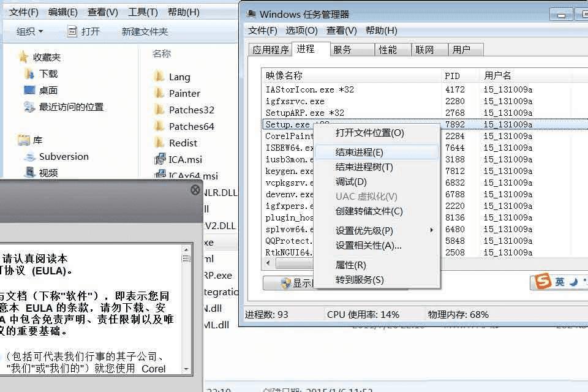Click the 打开 button in Explorer toolbar

(x=84, y=31)
